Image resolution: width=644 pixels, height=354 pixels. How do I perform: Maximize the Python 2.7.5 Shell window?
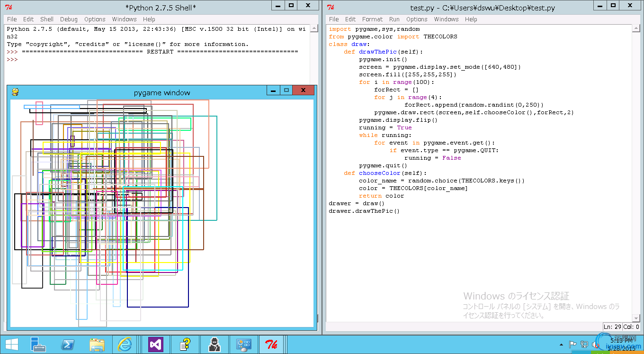(291, 6)
